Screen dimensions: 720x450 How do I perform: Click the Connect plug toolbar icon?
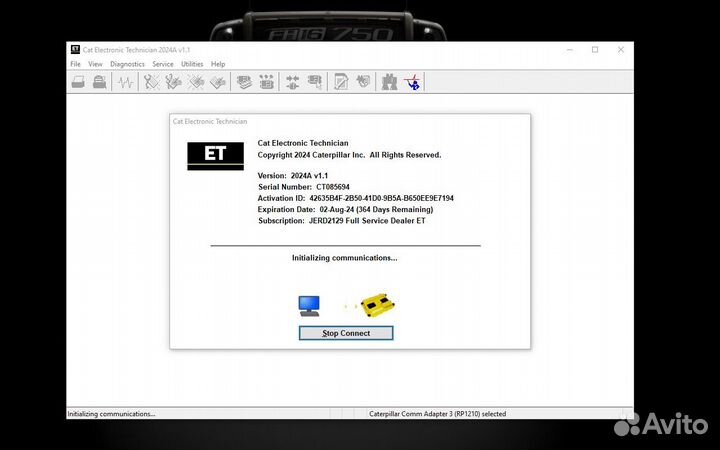292,82
